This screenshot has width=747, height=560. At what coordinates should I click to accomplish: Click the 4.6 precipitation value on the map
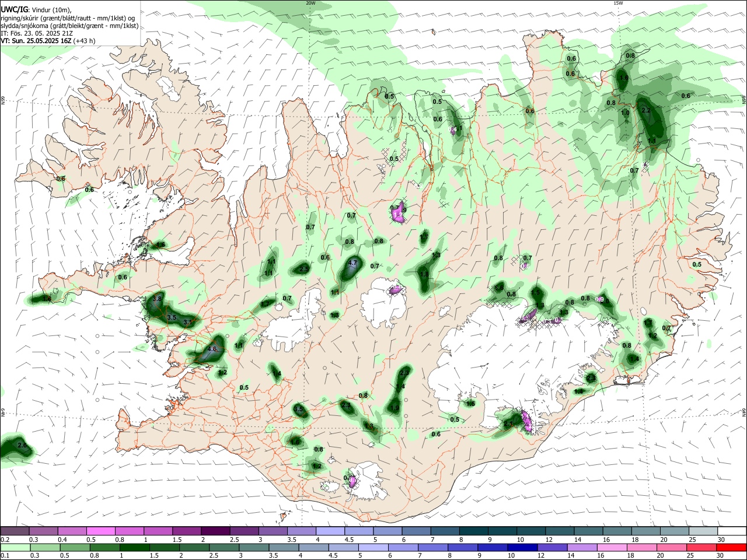coord(212,349)
